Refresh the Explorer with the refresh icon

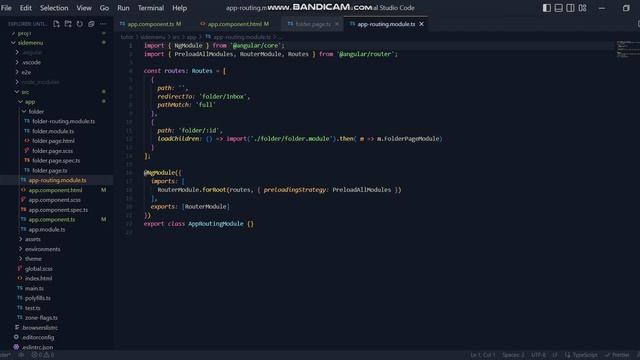(x=80, y=24)
